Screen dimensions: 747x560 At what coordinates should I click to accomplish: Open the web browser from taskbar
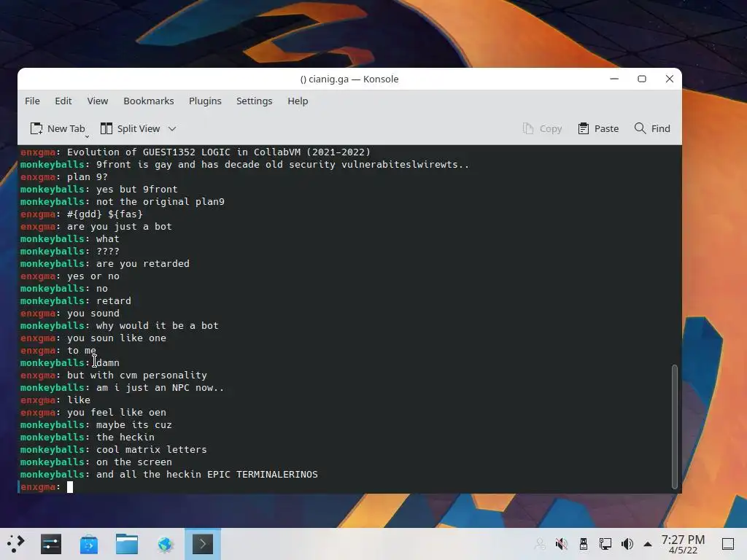pos(165,544)
